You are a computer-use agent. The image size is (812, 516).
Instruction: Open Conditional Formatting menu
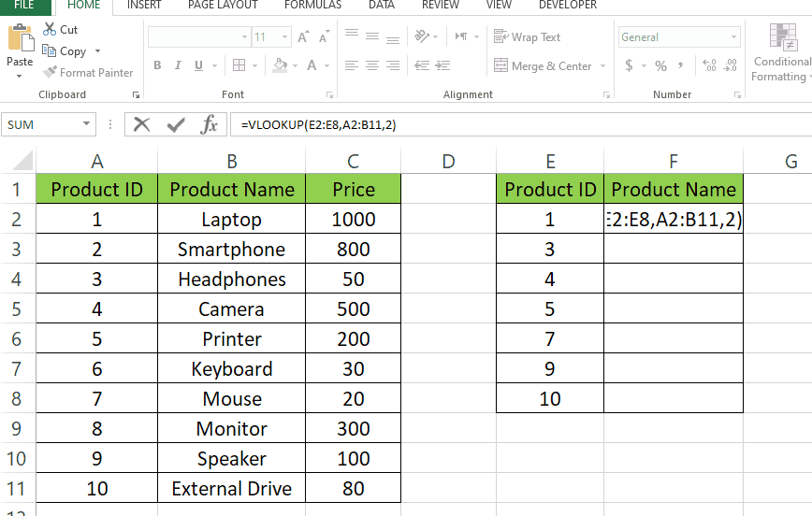(782, 51)
